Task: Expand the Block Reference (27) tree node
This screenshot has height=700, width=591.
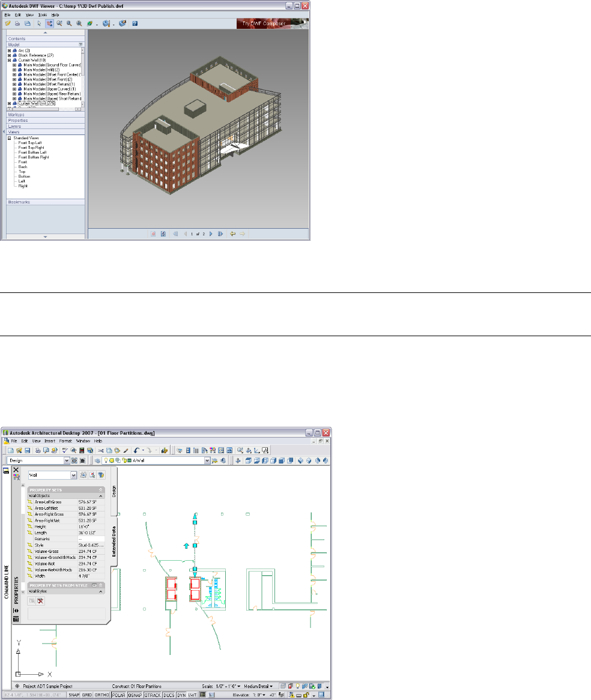Action: tap(9, 55)
